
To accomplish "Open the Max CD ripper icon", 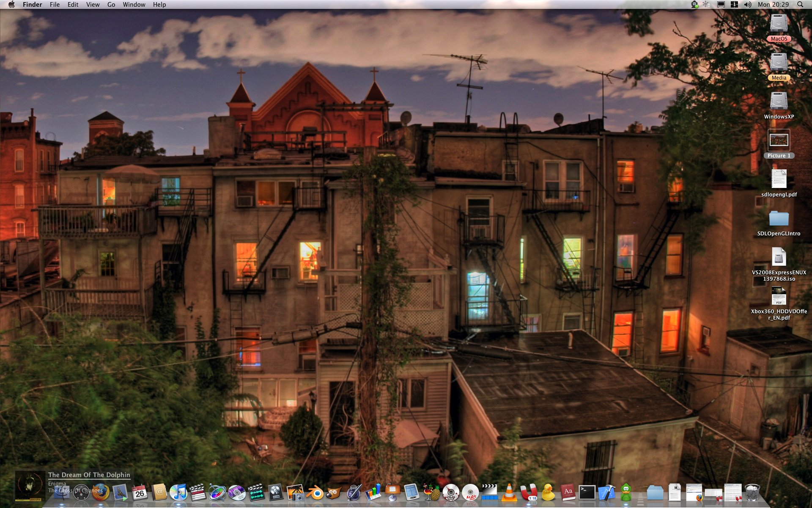I will [470, 493].
